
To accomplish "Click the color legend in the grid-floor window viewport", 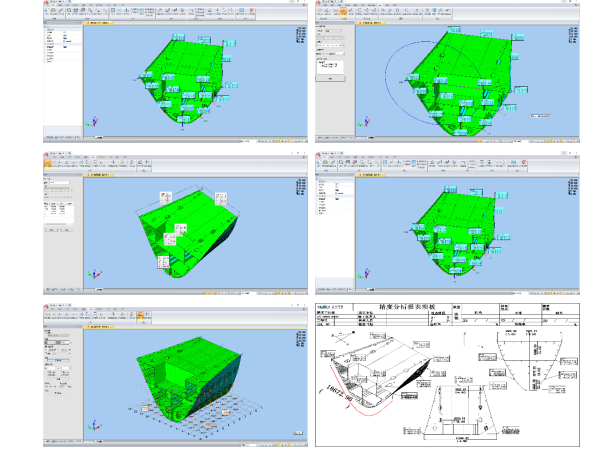I will [301, 339].
